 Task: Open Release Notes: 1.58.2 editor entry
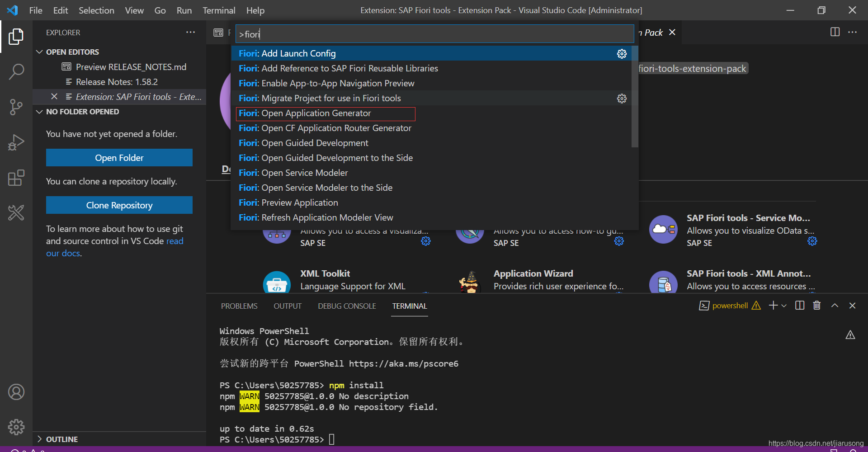pos(117,82)
